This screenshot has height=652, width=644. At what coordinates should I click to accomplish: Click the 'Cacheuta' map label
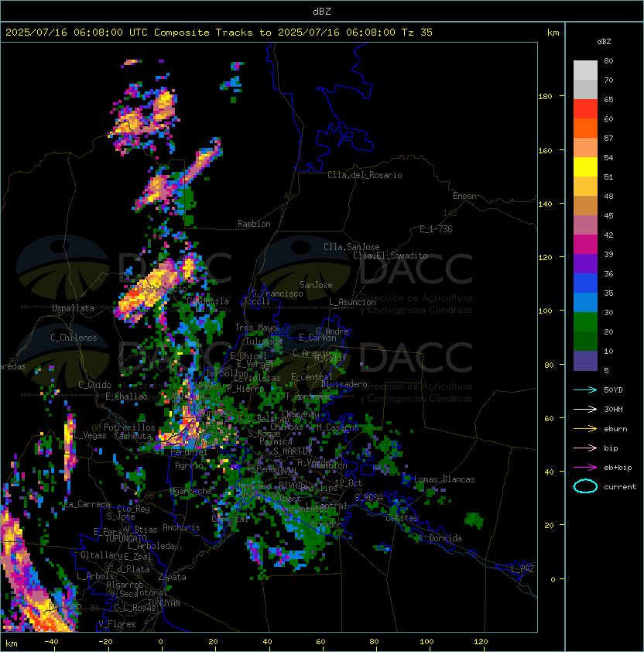point(132,436)
